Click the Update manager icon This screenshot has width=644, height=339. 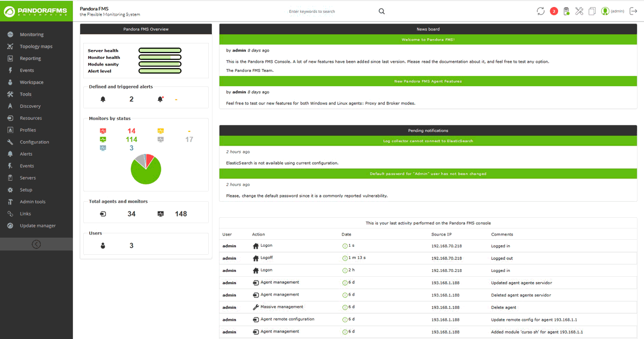[10, 226]
